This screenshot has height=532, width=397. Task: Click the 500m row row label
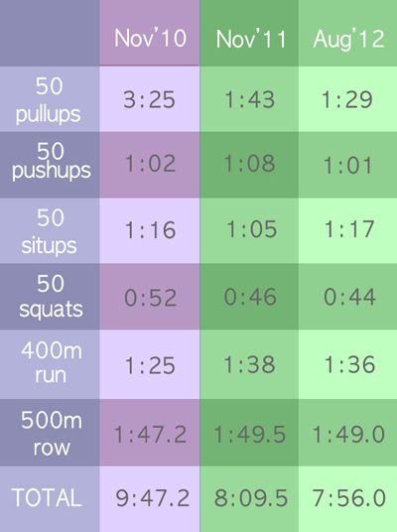tap(50, 433)
